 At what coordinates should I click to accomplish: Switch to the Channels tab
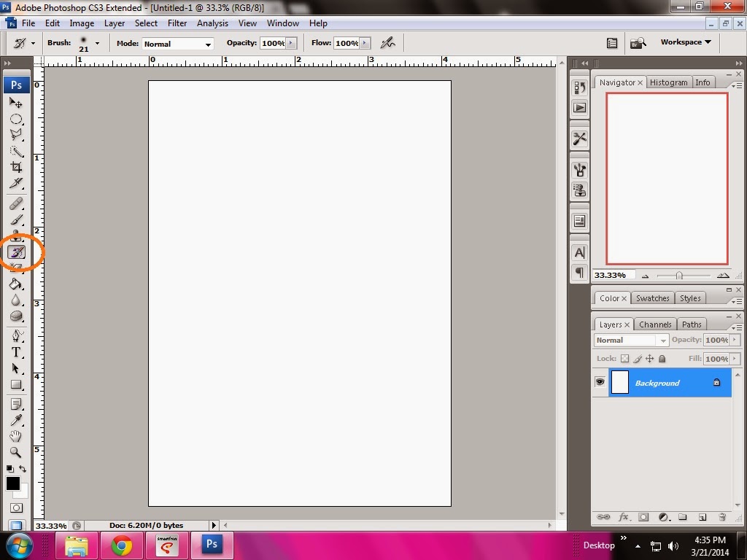click(654, 324)
